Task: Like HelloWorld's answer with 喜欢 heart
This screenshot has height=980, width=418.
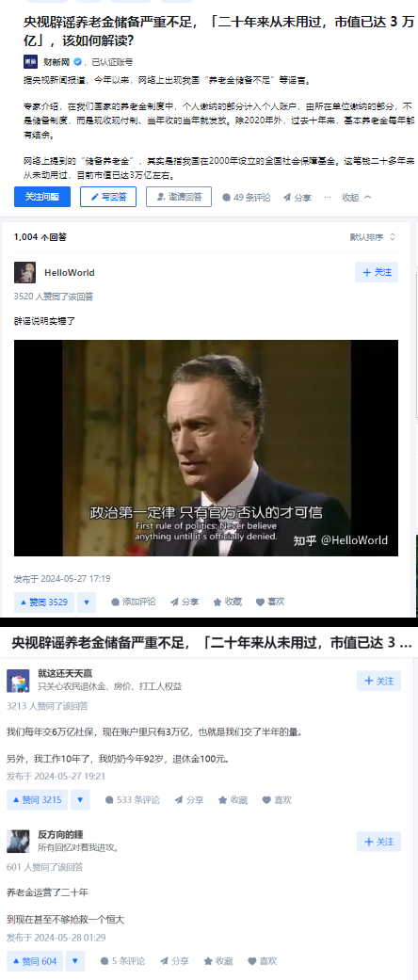Action: point(270,602)
